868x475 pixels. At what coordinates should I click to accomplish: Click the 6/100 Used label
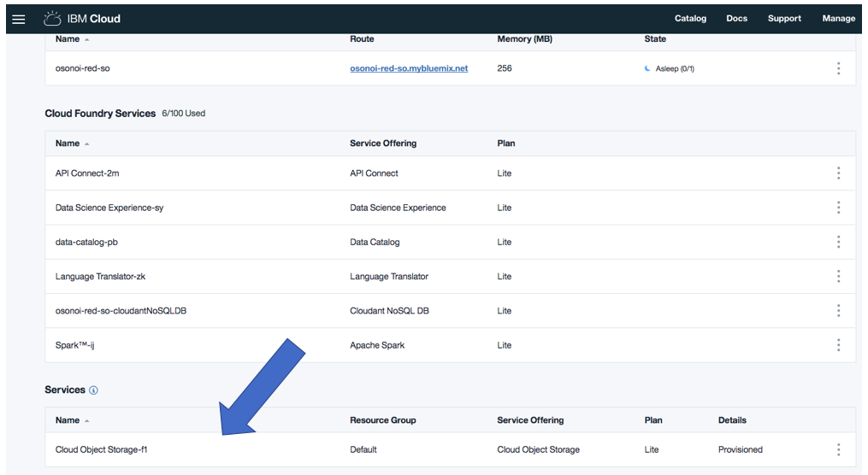pos(183,114)
